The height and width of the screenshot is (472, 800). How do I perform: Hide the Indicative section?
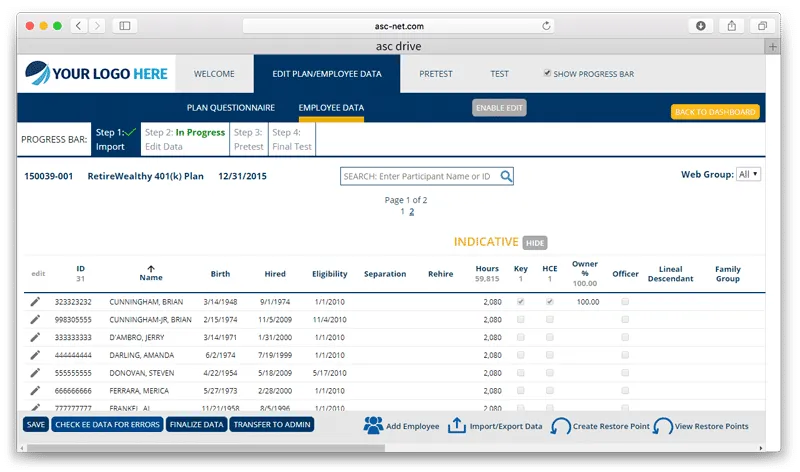pos(535,243)
